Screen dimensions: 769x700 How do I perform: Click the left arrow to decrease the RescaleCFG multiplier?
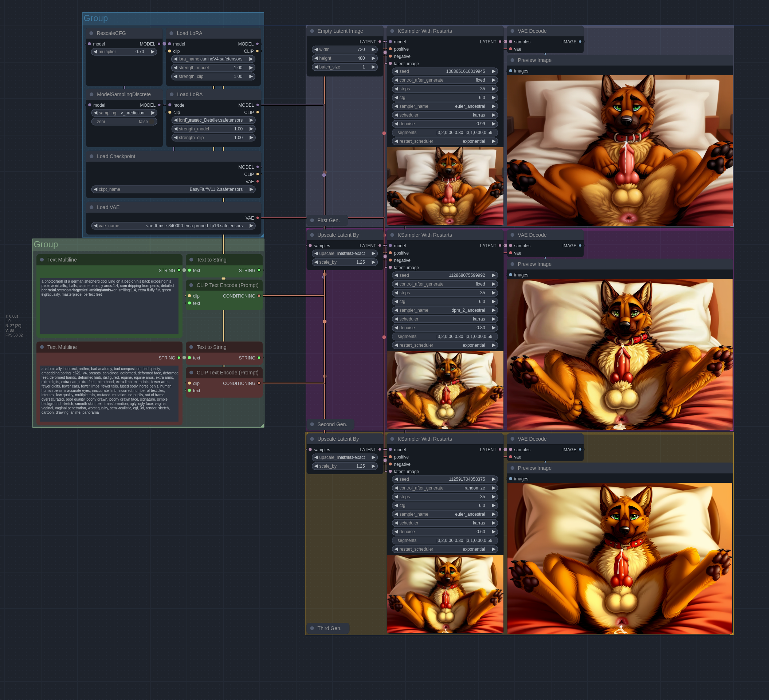95,52
